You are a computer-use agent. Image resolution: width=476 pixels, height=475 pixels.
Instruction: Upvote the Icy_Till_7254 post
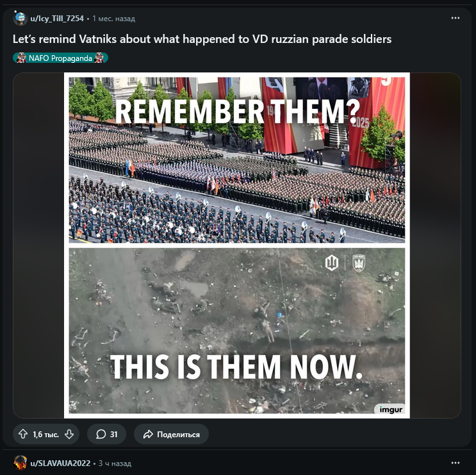pos(23,434)
